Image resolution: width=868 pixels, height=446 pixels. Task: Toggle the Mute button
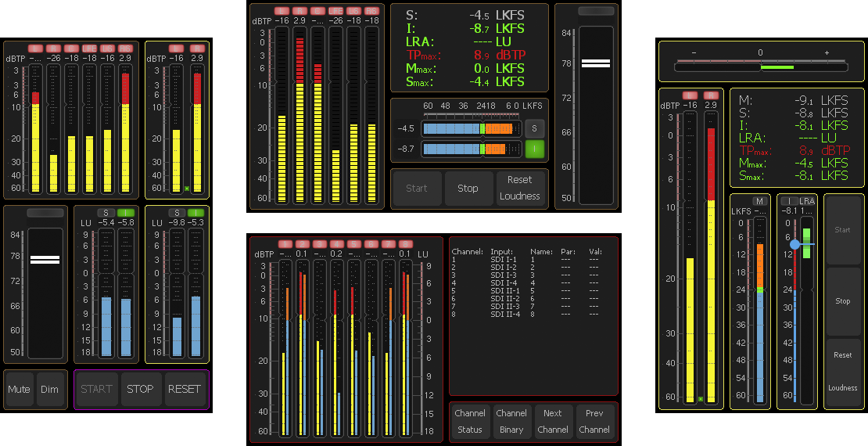click(18, 390)
